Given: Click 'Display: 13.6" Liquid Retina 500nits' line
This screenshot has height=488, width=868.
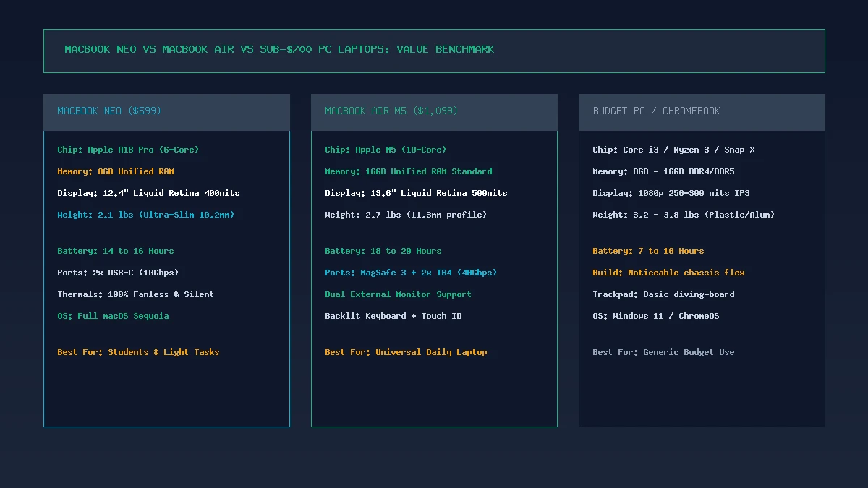Looking at the screenshot, I should (416, 193).
